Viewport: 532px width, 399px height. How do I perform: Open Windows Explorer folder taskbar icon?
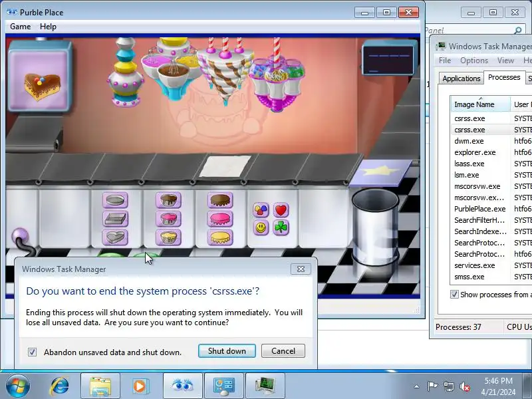pyautogui.click(x=100, y=386)
